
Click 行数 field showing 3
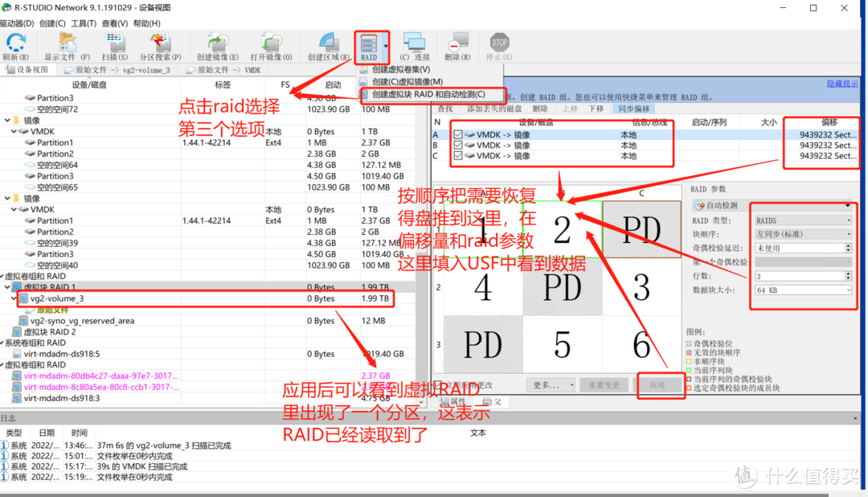[800, 276]
